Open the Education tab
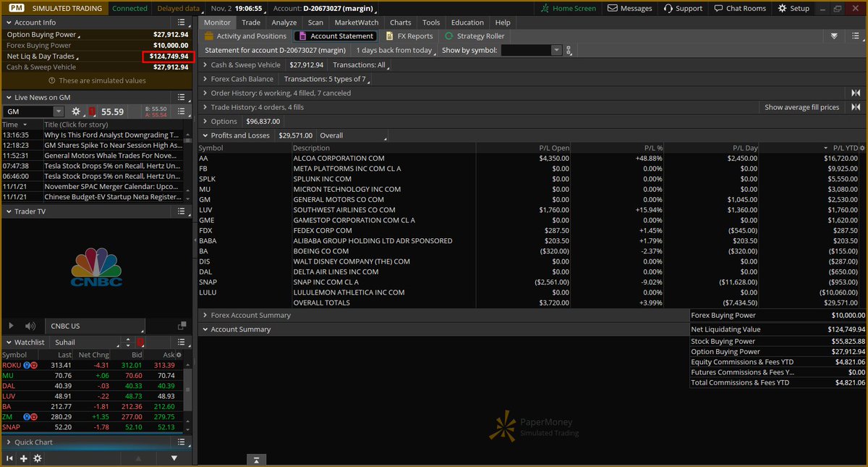Image resolution: width=868 pixels, height=467 pixels. coord(467,22)
